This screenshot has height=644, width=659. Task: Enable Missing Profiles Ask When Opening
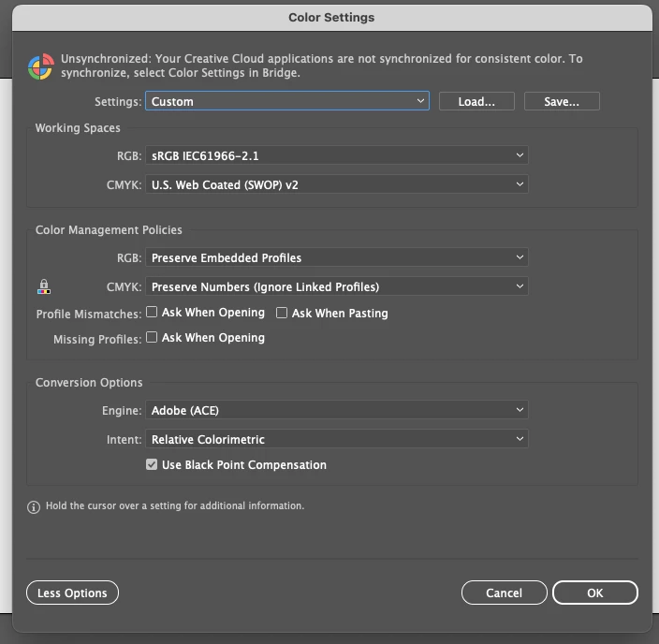tap(152, 337)
